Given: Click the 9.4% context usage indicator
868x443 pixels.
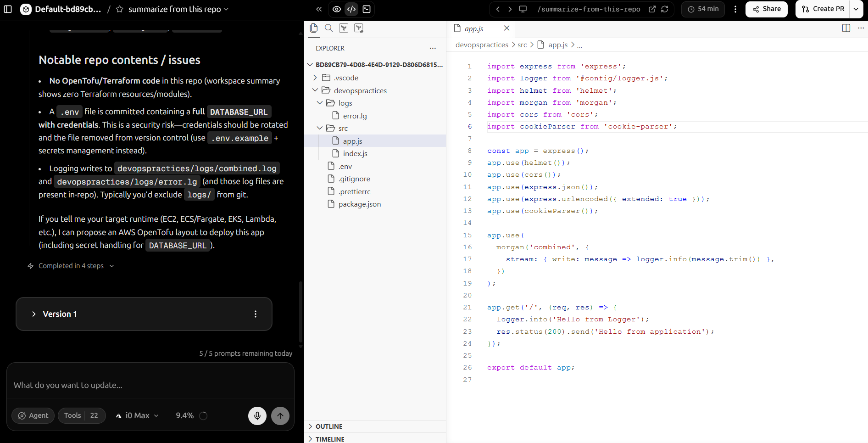Looking at the screenshot, I should (x=191, y=415).
